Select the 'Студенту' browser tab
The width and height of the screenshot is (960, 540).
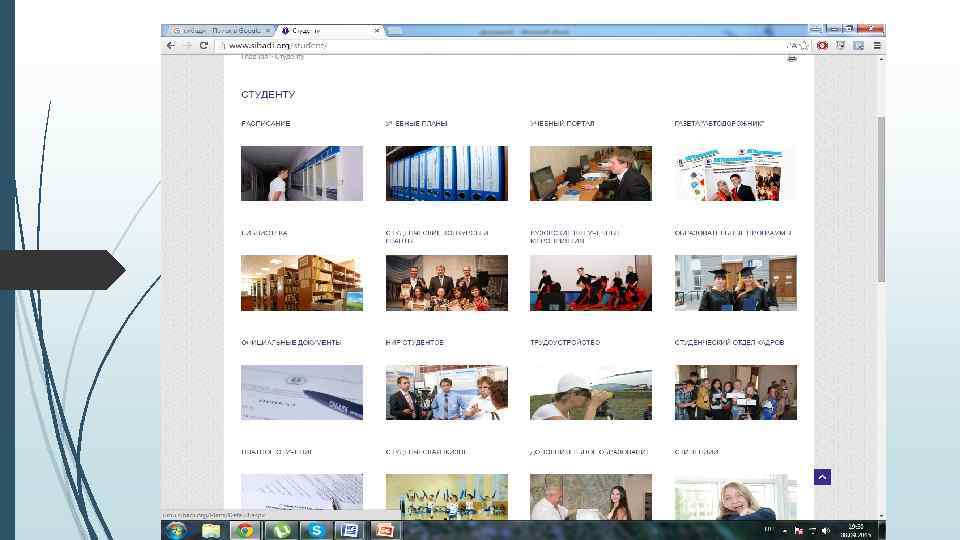pos(329,30)
